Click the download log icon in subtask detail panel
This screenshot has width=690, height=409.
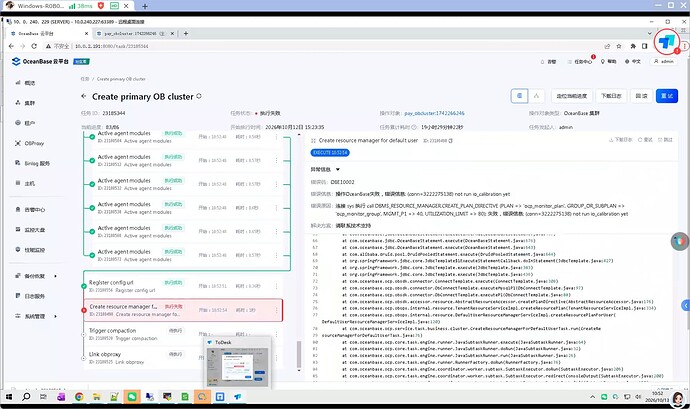(611, 140)
